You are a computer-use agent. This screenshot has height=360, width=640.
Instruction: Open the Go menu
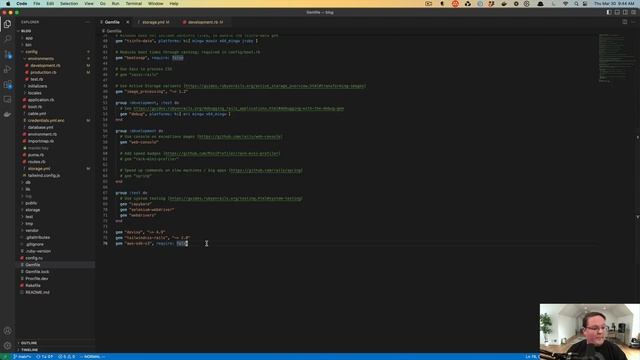102,4
